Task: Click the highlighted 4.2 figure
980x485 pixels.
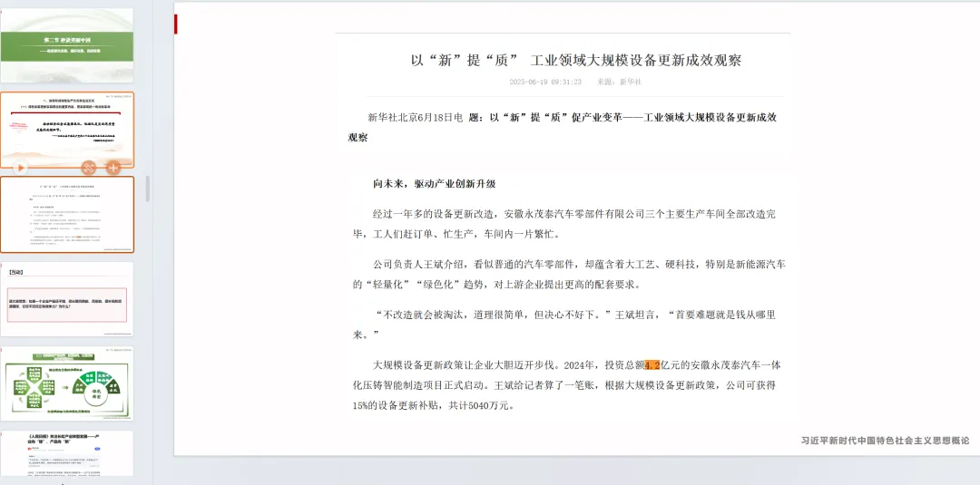Action: tap(652, 364)
